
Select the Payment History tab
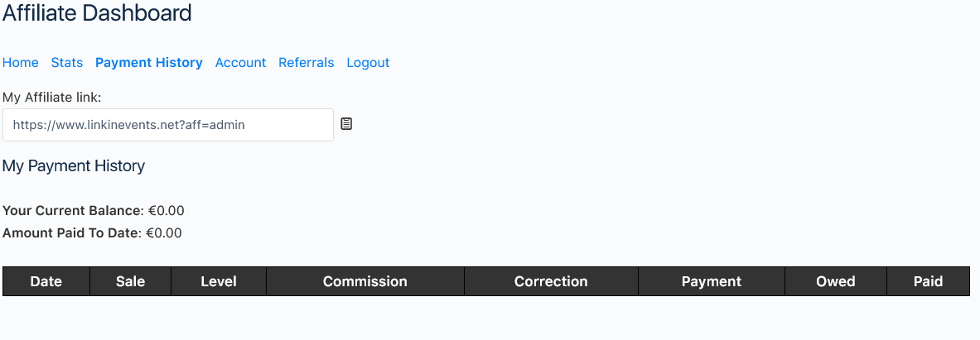(x=149, y=62)
